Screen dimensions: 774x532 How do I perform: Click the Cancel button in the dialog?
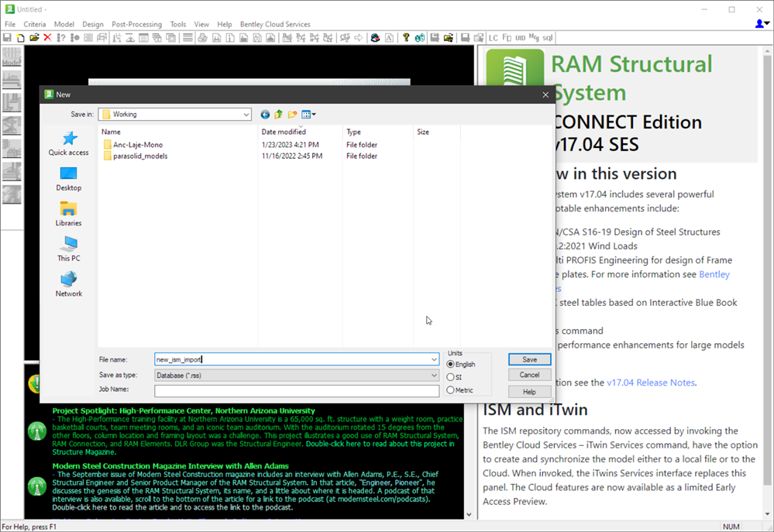pos(530,375)
